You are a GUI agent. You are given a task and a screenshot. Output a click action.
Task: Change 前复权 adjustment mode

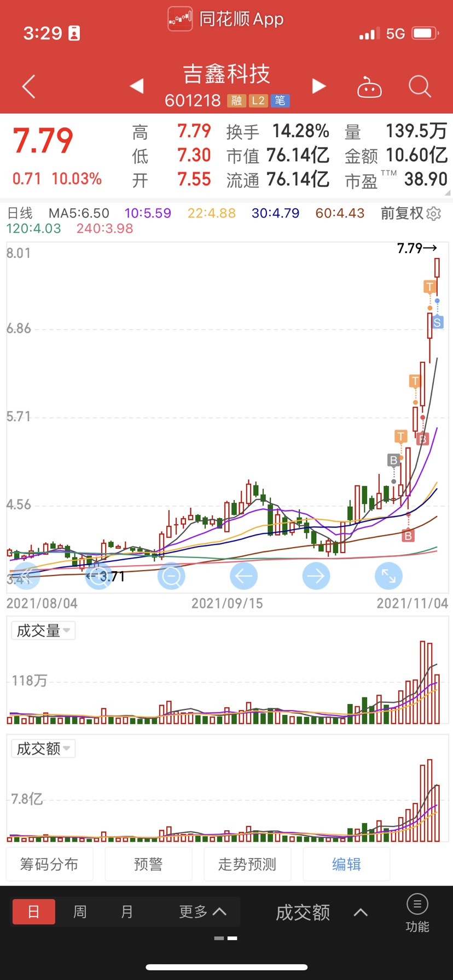click(402, 213)
